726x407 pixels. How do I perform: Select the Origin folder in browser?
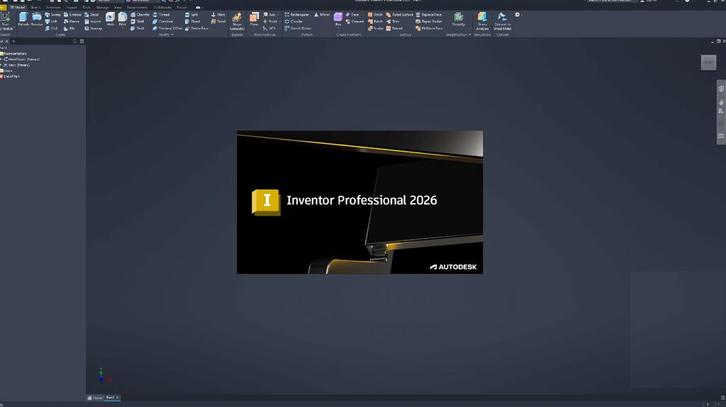pyautogui.click(x=6, y=71)
